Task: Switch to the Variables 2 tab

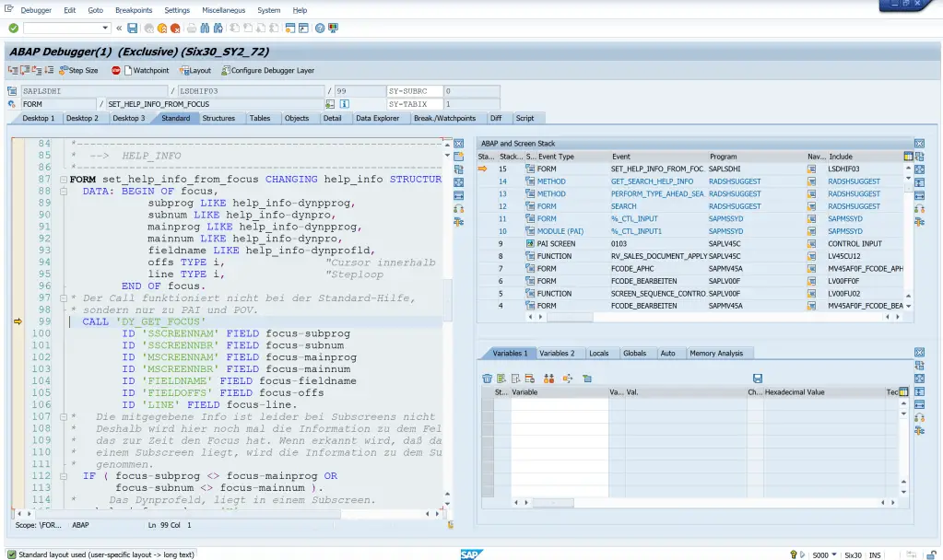Action: (x=556, y=353)
